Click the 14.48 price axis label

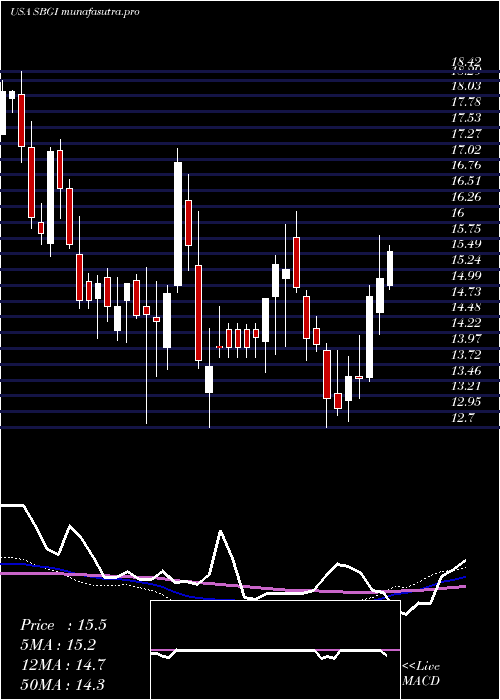466,307
